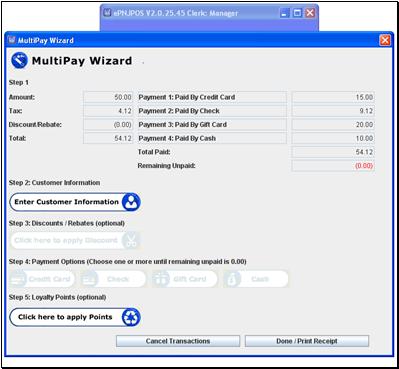399x369 pixels.
Task: Maximize the ePNJPOS background window
Action: pos(297,13)
